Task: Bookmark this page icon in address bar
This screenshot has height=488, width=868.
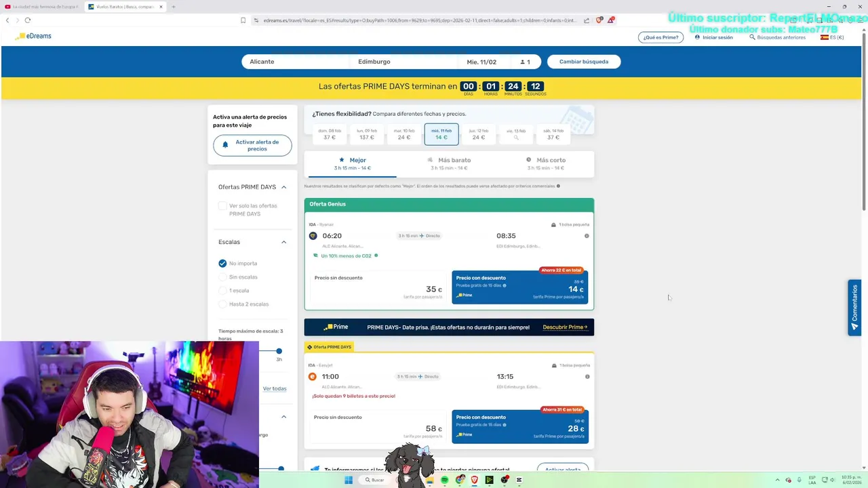Action: point(243,20)
